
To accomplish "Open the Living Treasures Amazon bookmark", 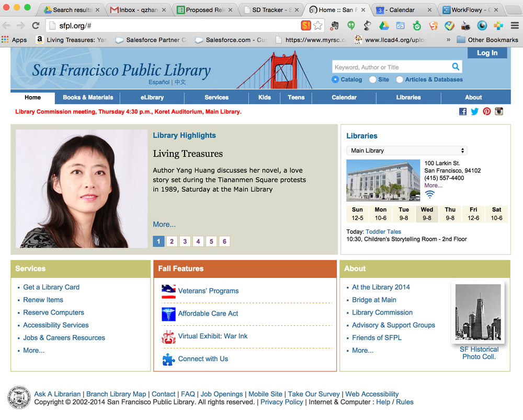I will [71, 40].
